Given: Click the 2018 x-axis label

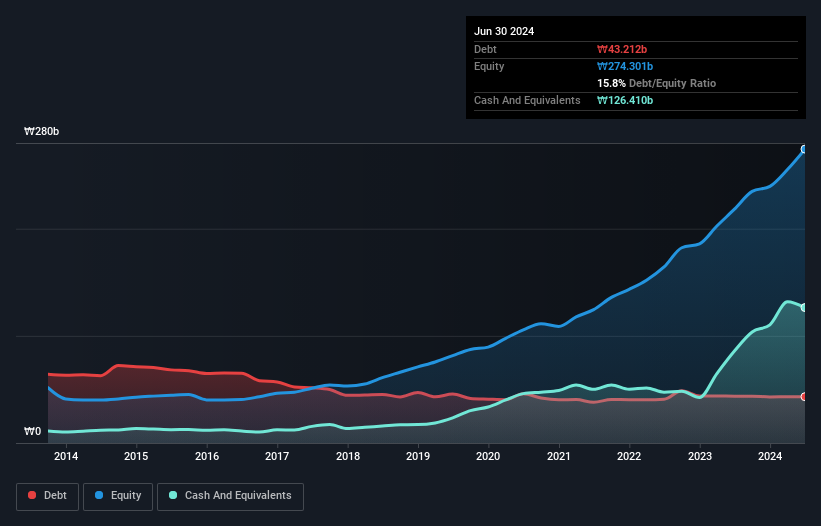Looking at the screenshot, I should point(348,456).
